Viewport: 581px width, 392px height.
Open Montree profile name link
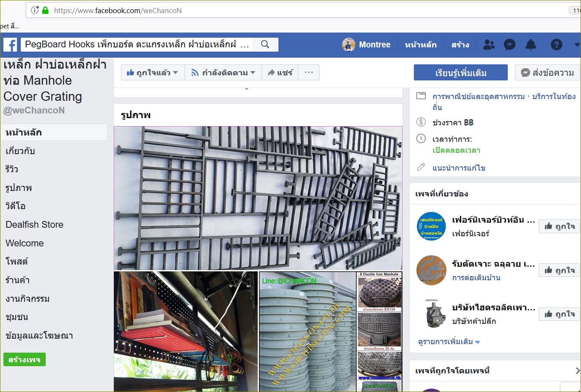374,44
